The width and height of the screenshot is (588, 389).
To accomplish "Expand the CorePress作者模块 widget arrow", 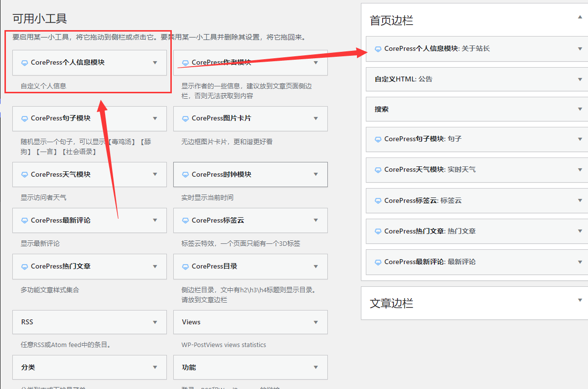I will click(316, 63).
